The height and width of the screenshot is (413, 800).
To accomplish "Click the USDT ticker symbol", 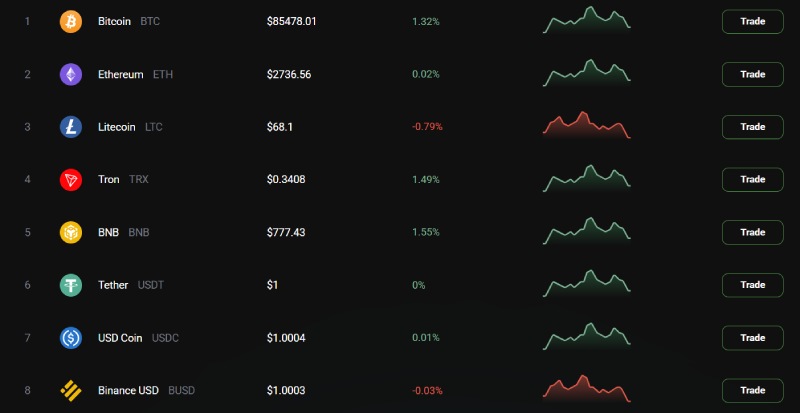I will click(x=151, y=285).
